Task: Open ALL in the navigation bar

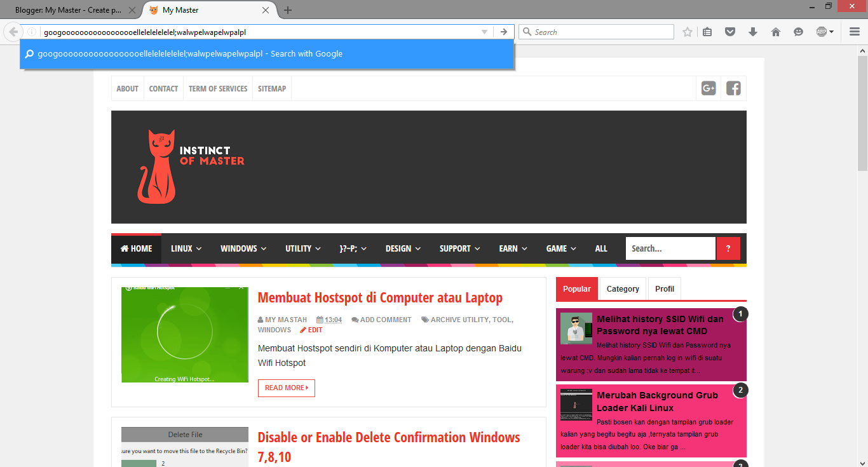Action: (x=601, y=248)
